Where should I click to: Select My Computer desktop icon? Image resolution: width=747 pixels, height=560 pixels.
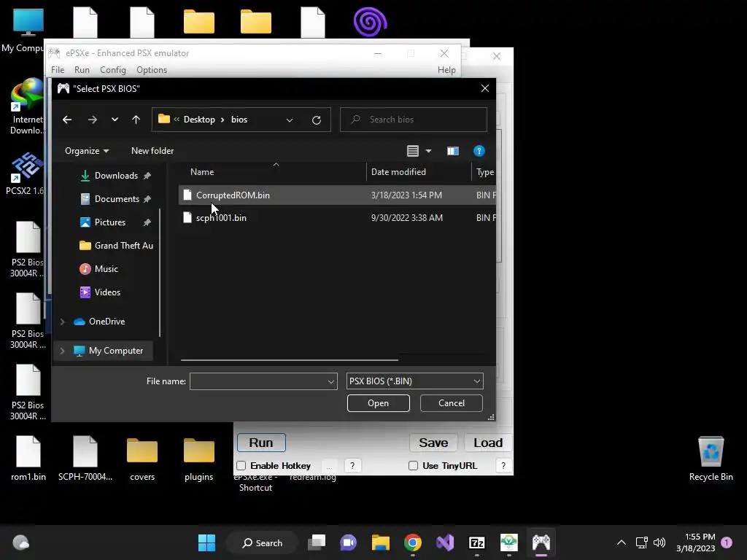coord(28,29)
